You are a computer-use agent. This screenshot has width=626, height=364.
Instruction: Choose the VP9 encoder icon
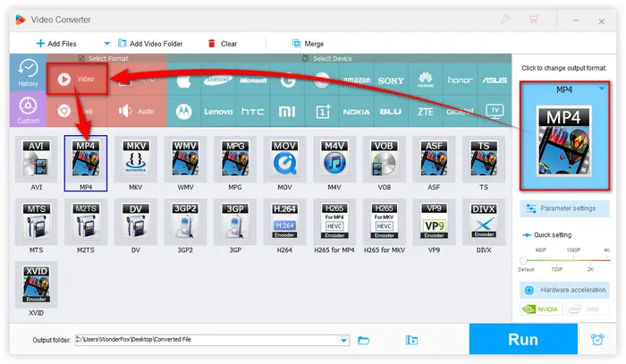click(x=434, y=222)
